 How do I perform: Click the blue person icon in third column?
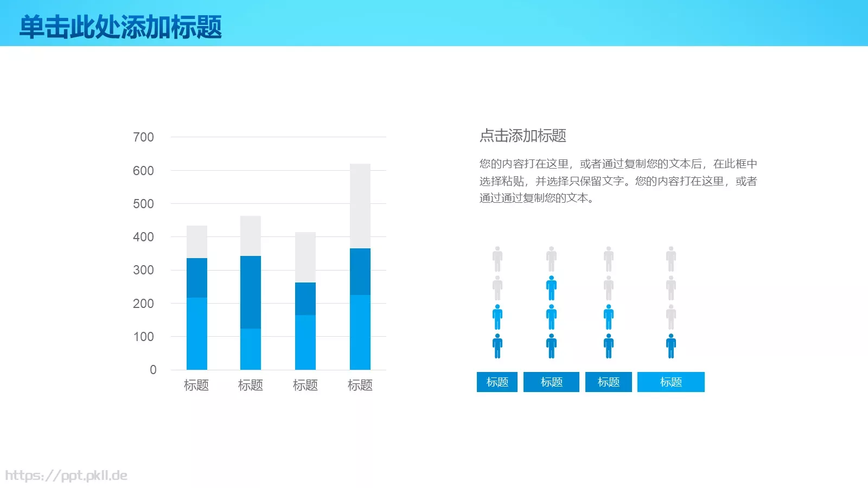[608, 316]
